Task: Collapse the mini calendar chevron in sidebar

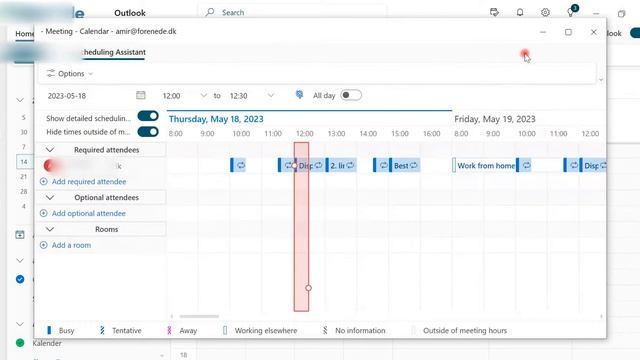Action: coord(20,100)
